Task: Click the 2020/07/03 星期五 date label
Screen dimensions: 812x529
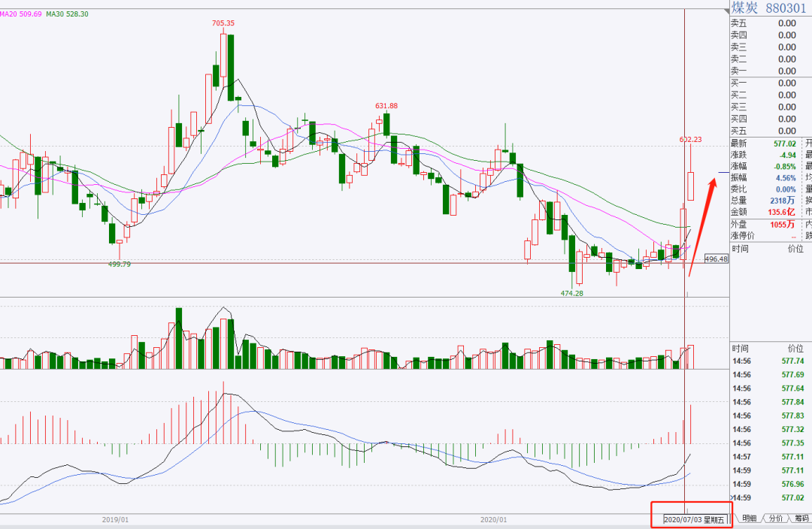Action: (694, 519)
